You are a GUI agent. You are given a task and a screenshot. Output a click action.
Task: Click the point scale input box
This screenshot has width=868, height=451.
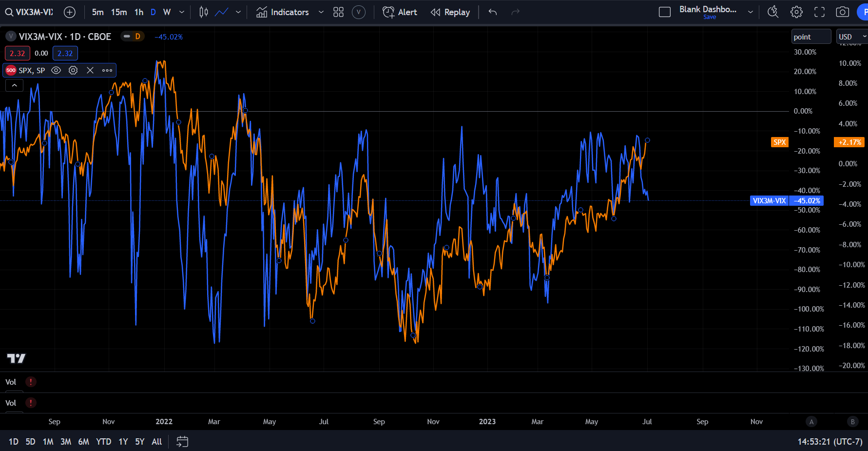[811, 37]
